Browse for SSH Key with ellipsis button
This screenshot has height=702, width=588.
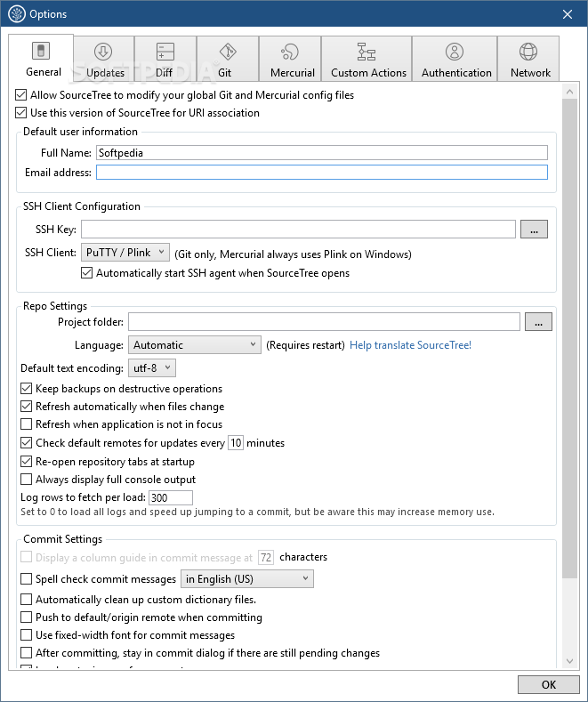tap(534, 230)
